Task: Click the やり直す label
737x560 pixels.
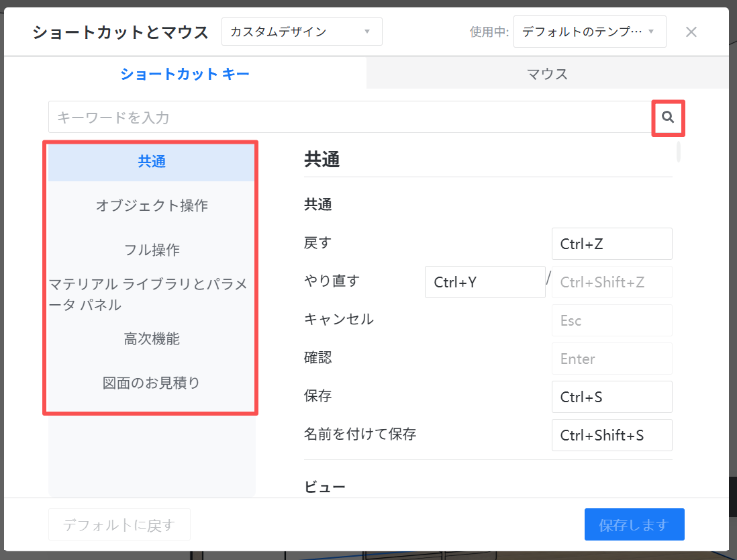Action: 332,281
